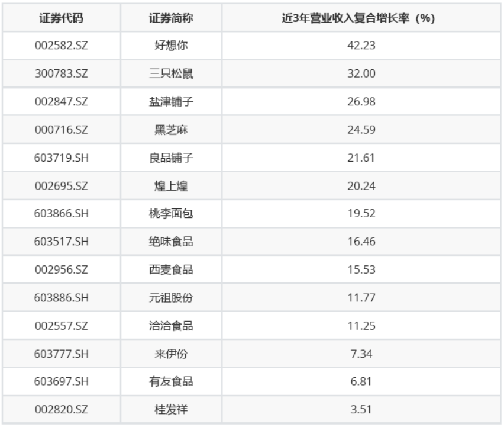Select the 有友食品 name cell
The image size is (504, 427).
171,381
